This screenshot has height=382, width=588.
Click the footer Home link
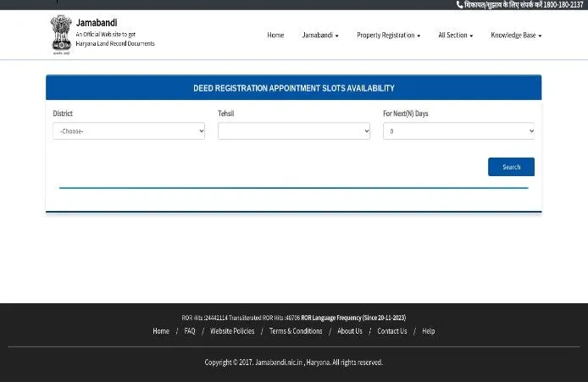pos(161,331)
